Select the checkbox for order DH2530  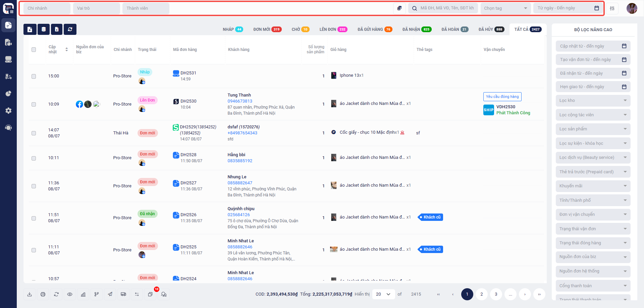[34, 104]
